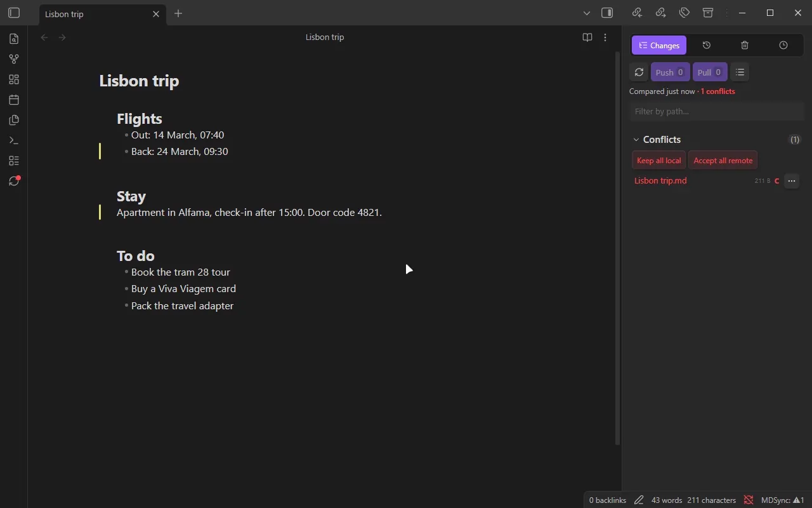Click the Flights heading
This screenshot has height=508, width=812.
pos(139,119)
